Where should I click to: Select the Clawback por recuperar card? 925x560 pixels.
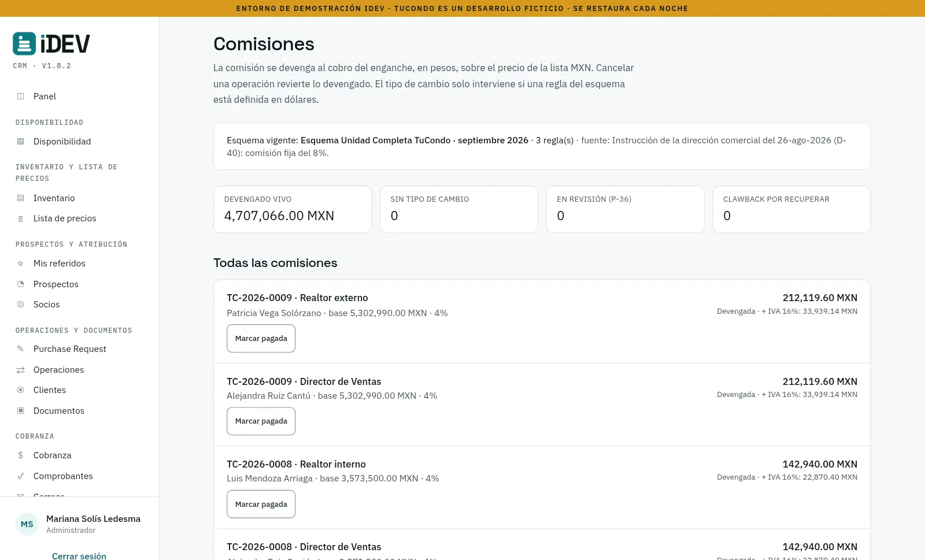[791, 209]
